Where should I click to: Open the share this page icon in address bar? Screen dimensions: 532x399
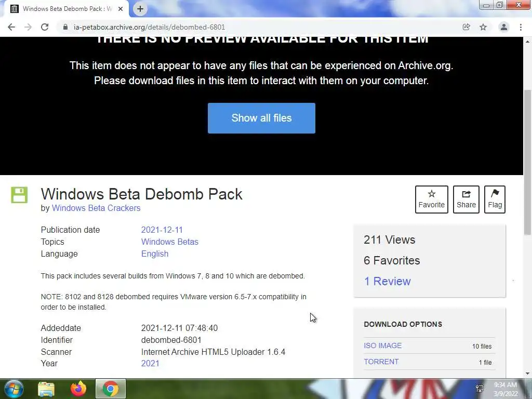coord(466,27)
